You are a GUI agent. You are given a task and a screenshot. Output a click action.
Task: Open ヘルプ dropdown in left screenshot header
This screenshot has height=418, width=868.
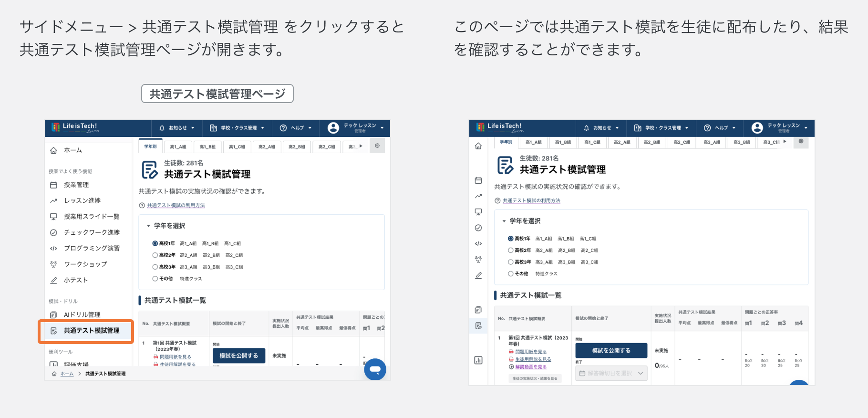(x=296, y=128)
